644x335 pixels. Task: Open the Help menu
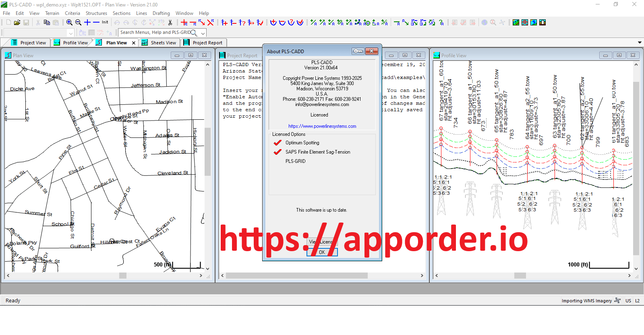coord(204,13)
